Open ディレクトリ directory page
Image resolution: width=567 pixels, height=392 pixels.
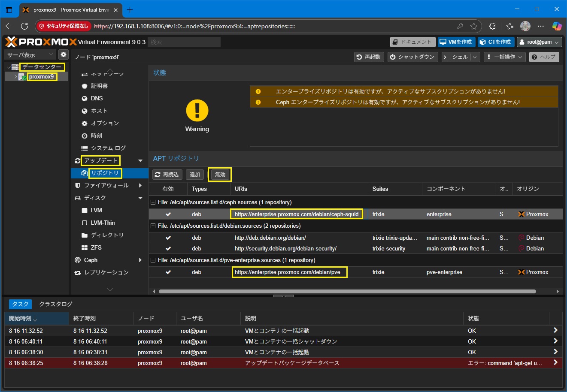pyautogui.click(x=107, y=235)
